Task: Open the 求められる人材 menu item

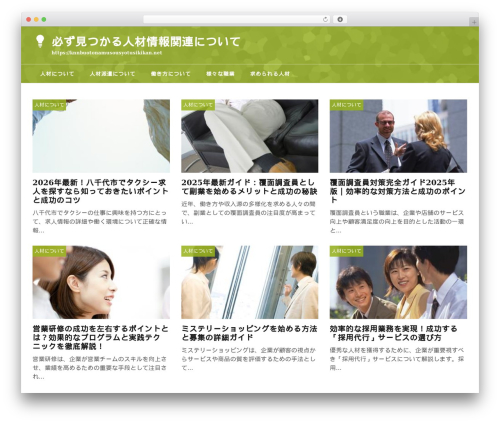Action: [270, 74]
